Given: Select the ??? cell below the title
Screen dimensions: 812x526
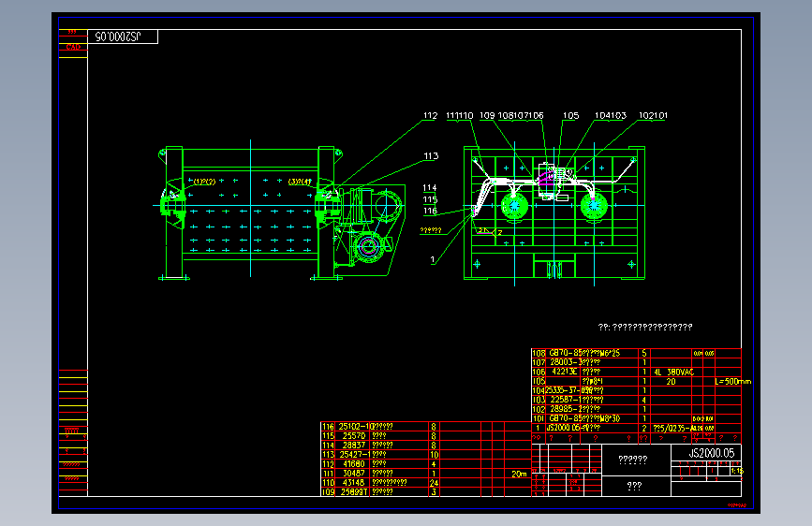Looking at the screenshot, I should coord(634,486).
